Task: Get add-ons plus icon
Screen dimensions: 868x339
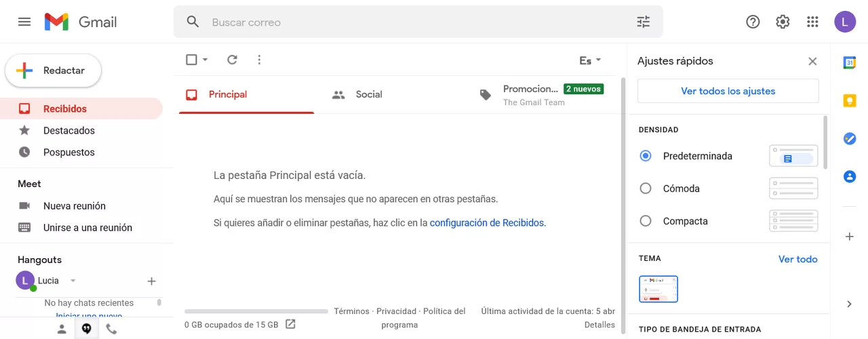Action: coord(850,237)
